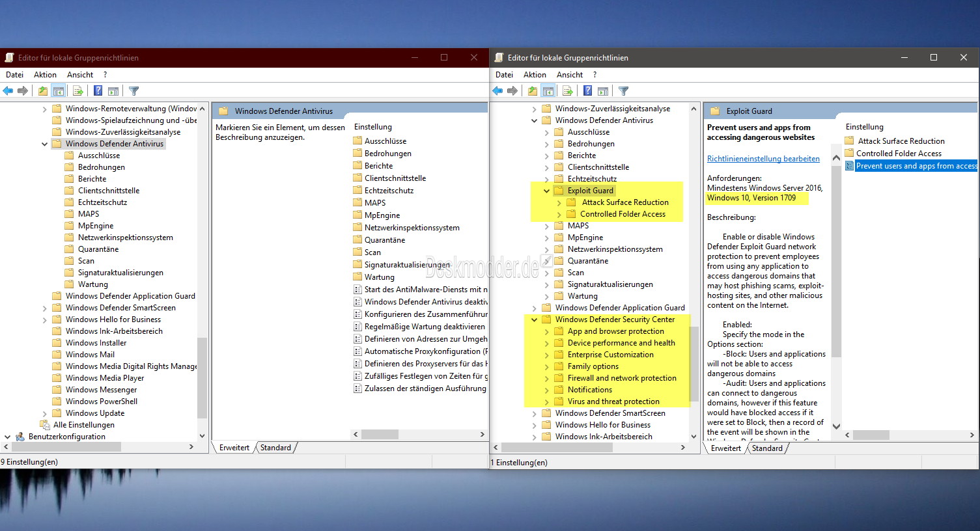Click the Up One Level folder icon, left window
The image size is (980, 531).
(x=42, y=91)
